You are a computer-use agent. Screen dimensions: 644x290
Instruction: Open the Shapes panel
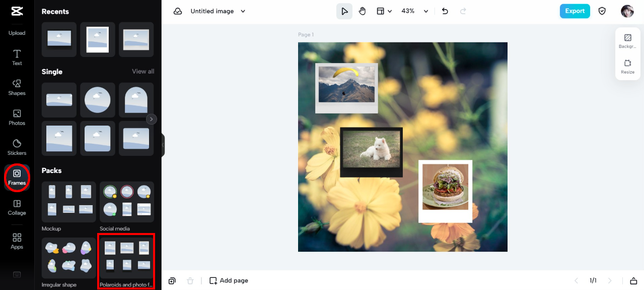pos(17,87)
